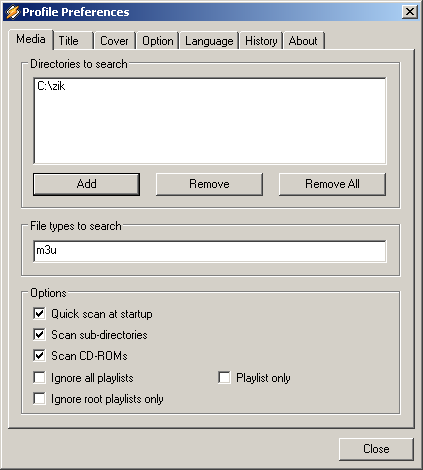This screenshot has width=423, height=470.
Task: Check the Playlist only option
Action: [224, 378]
